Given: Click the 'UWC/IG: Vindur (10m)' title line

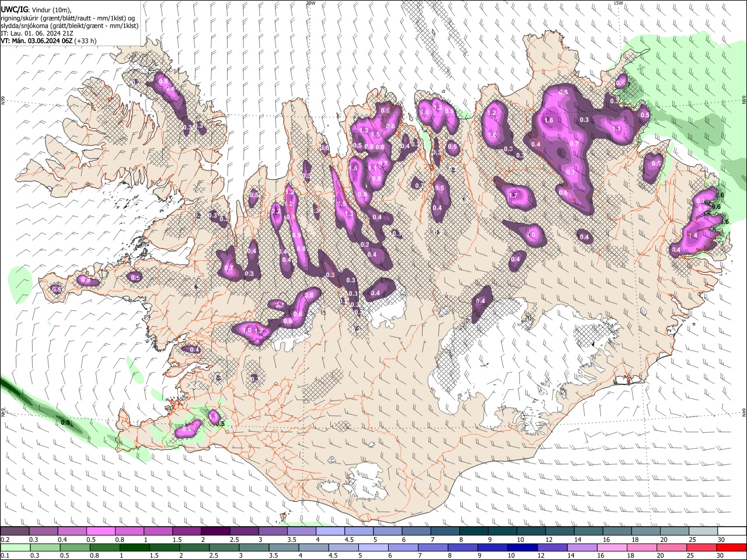Looking at the screenshot, I should tap(36, 10).
